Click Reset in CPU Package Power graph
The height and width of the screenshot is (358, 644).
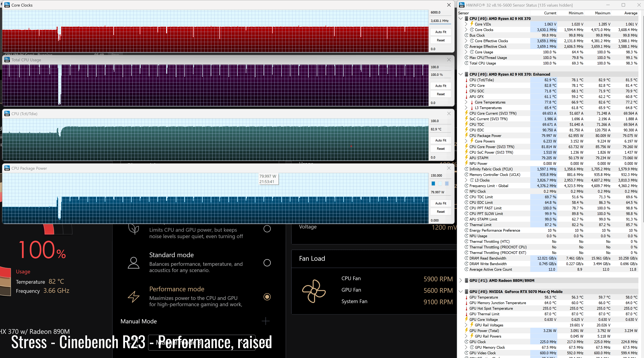tap(440, 212)
